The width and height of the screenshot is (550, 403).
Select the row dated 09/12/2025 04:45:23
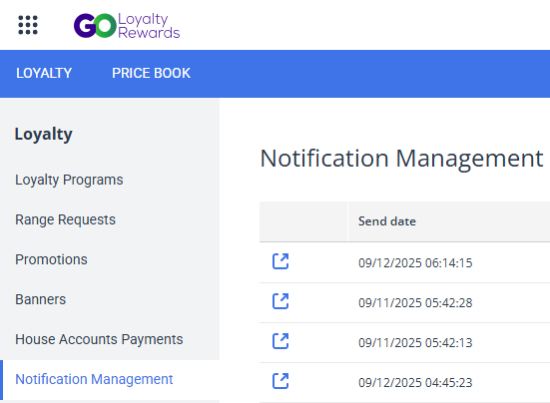click(405, 382)
